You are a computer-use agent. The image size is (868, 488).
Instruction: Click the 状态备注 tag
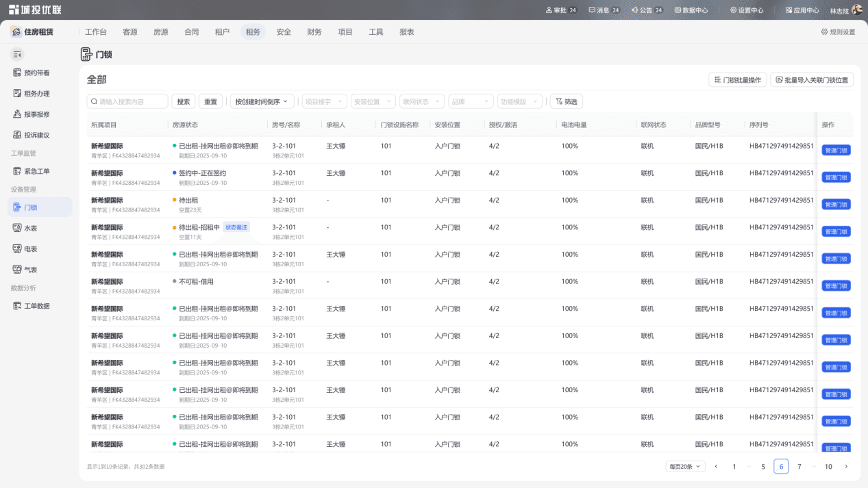click(236, 227)
